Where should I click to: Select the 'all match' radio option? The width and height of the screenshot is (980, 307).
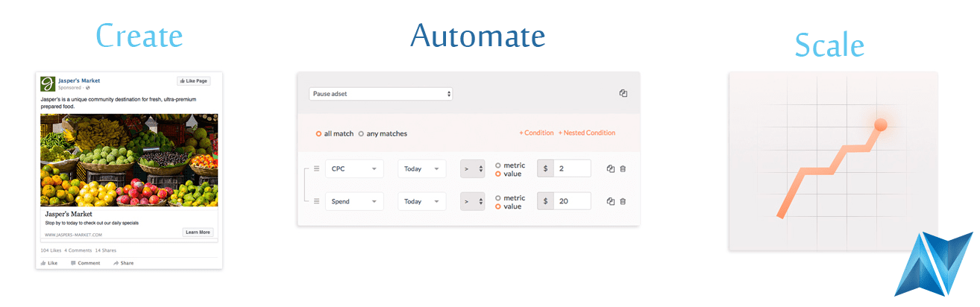coord(318,134)
